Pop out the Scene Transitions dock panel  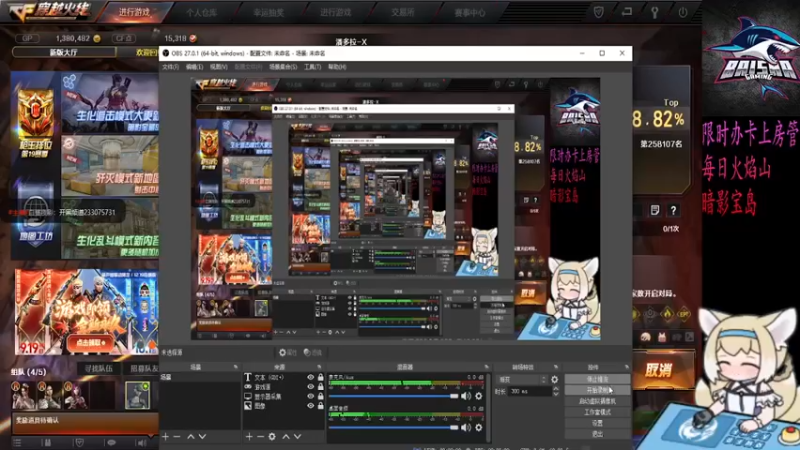556,367
